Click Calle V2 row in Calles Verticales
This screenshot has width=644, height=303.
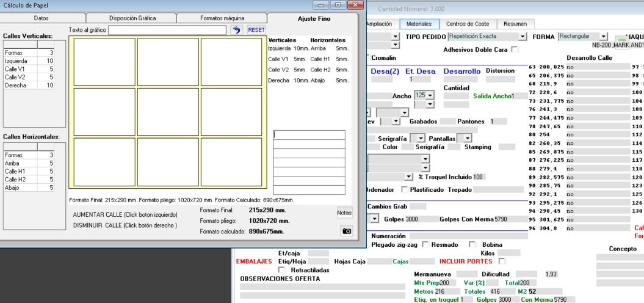29,78
